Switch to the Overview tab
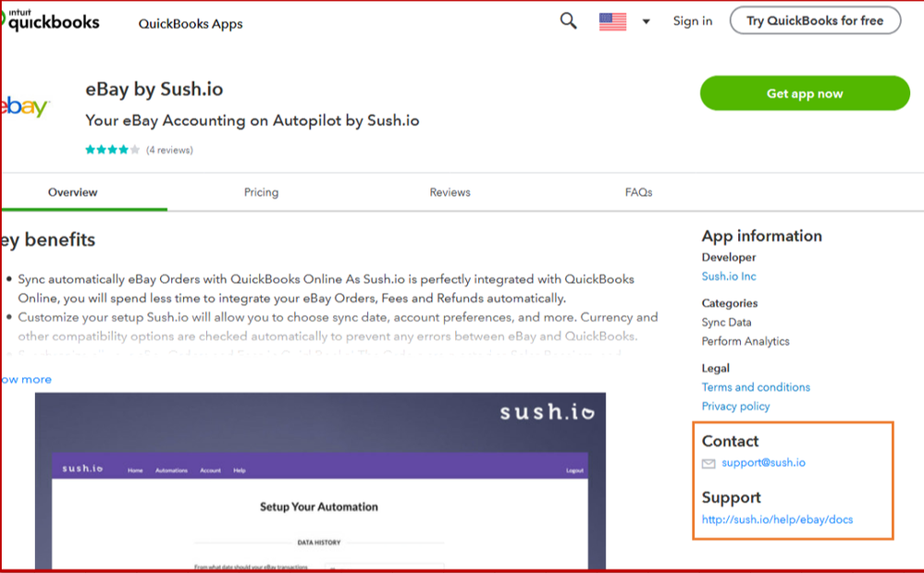 pos(73,192)
